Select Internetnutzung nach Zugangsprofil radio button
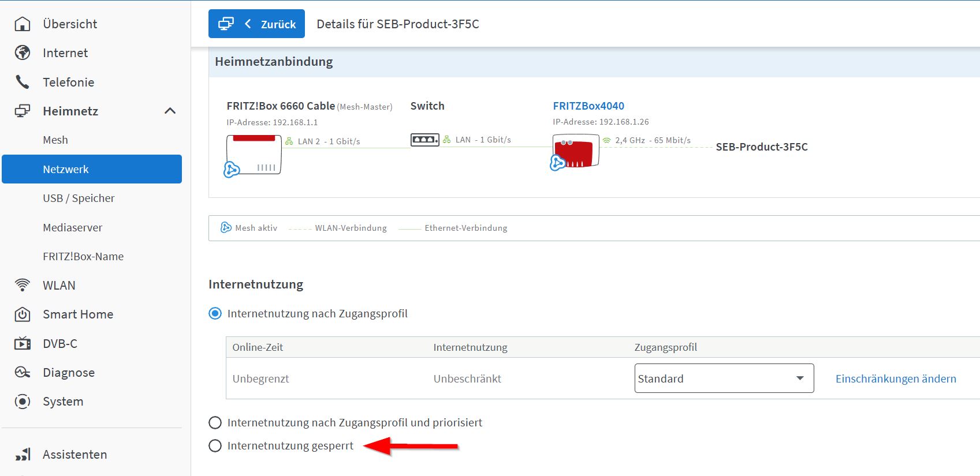 click(x=215, y=314)
